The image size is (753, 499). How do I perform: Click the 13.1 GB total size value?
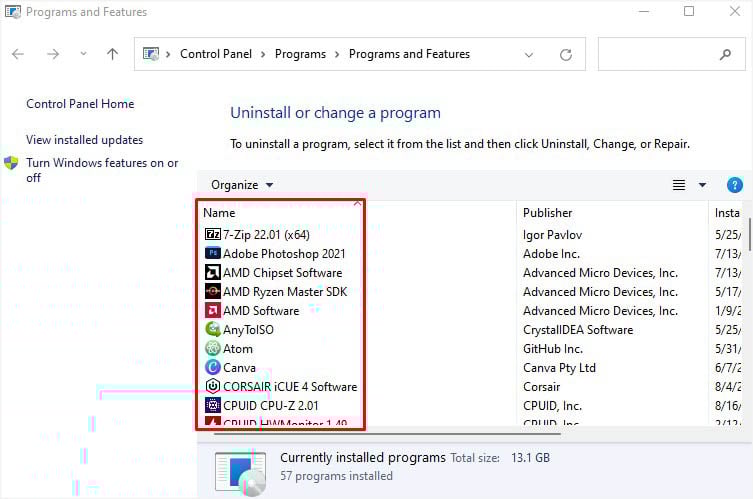tap(530, 457)
